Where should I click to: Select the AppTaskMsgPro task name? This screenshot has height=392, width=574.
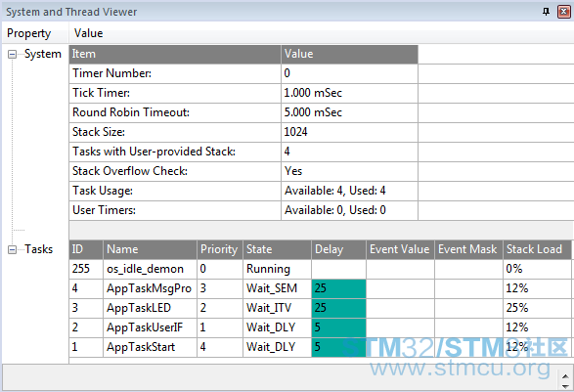click(x=150, y=288)
